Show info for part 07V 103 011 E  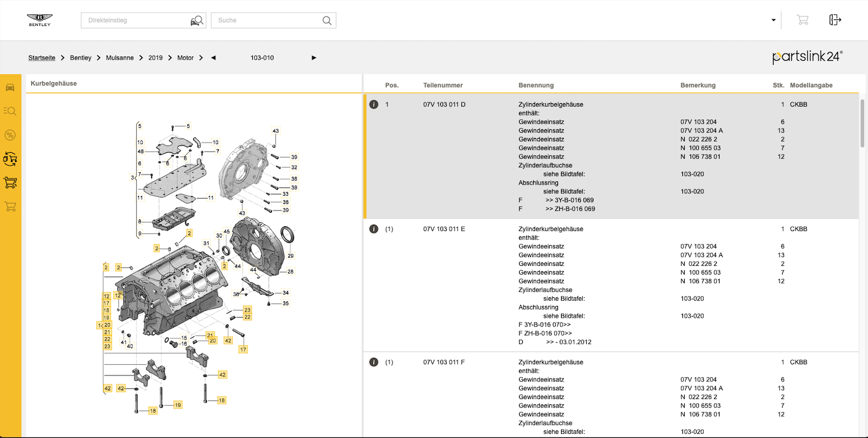tap(374, 229)
